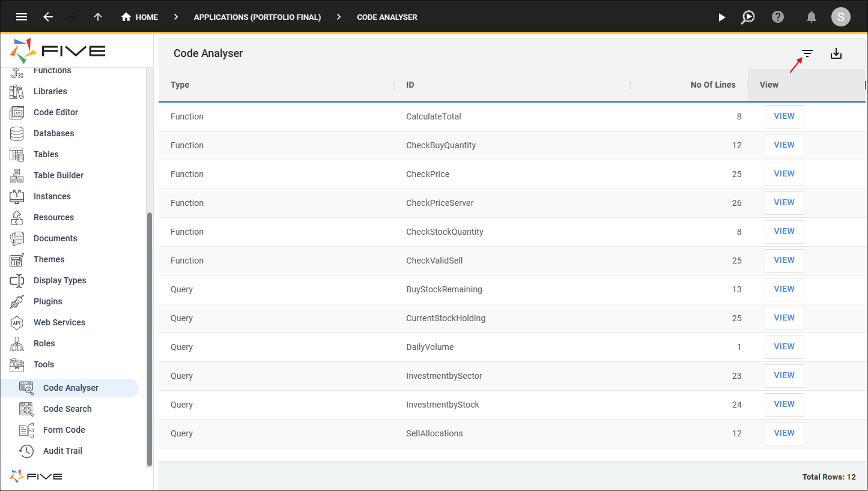Click the Code Analyser breadcrumb

click(x=387, y=17)
